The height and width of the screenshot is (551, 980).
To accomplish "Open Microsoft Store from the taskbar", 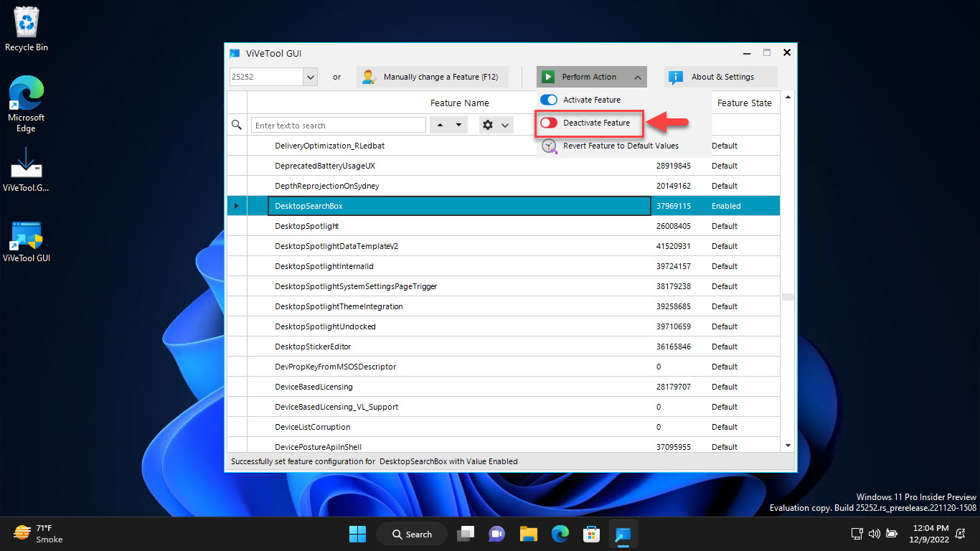I will [590, 534].
